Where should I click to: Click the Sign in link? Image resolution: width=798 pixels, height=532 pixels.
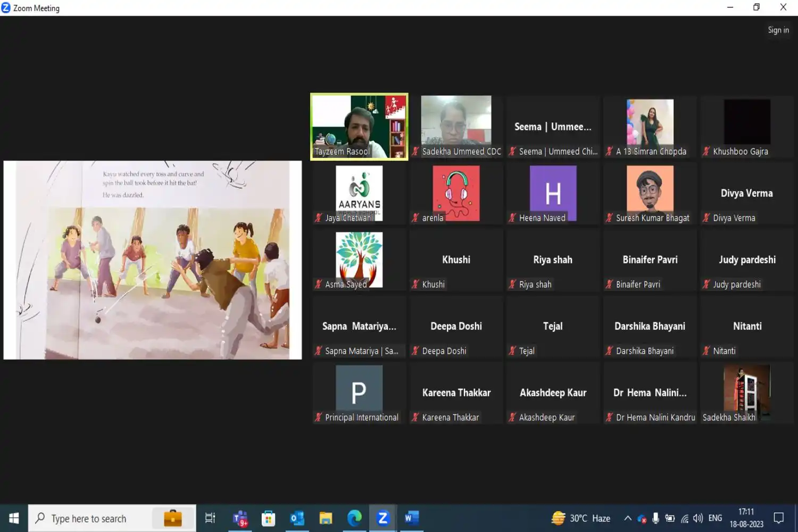coord(778,30)
